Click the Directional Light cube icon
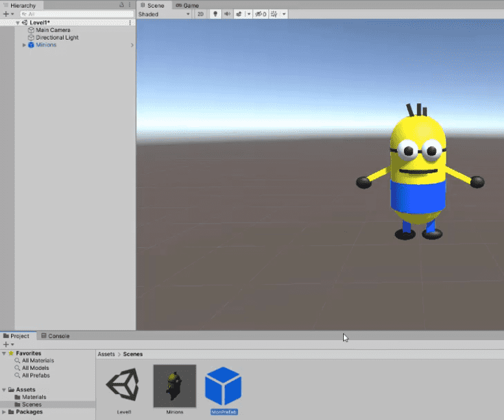 coord(31,37)
